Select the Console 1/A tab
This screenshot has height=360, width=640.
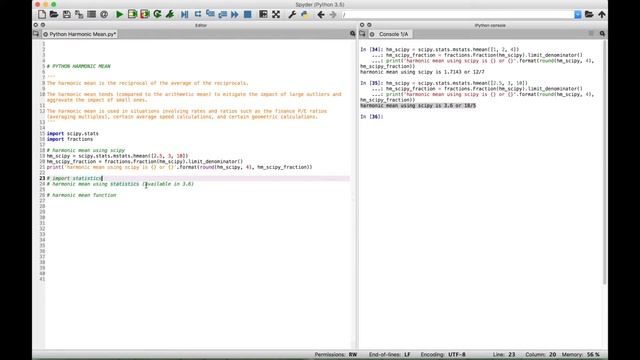[393, 34]
